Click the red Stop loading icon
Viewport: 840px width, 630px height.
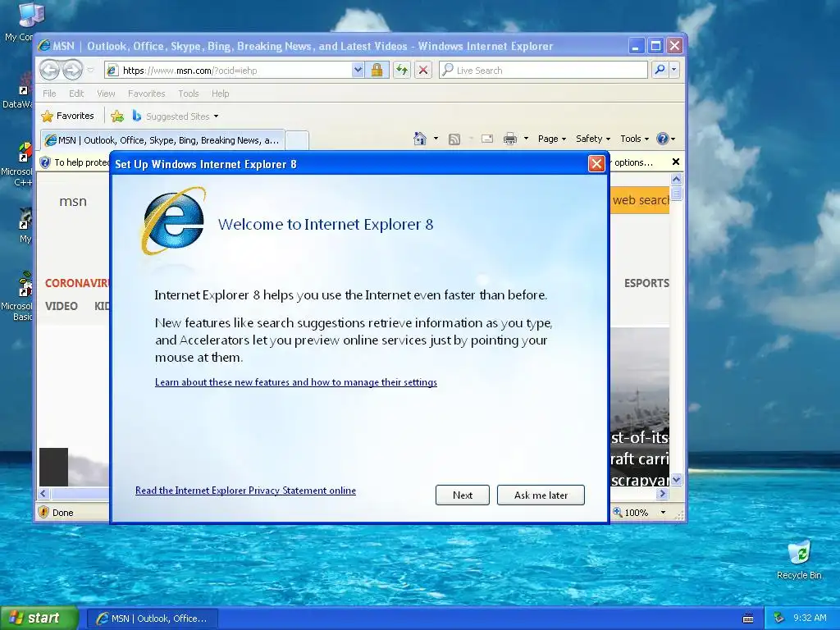point(423,71)
